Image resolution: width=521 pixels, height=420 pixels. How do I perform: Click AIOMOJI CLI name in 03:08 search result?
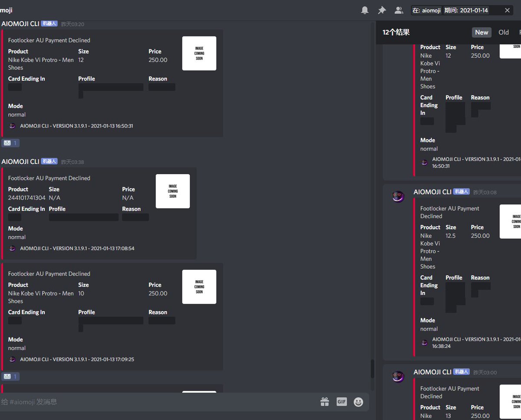432,192
